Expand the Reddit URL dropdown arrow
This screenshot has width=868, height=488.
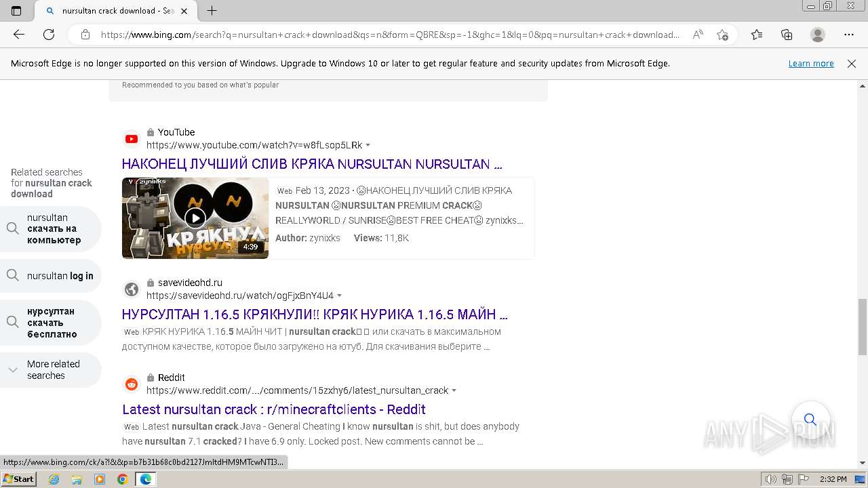tap(454, 390)
